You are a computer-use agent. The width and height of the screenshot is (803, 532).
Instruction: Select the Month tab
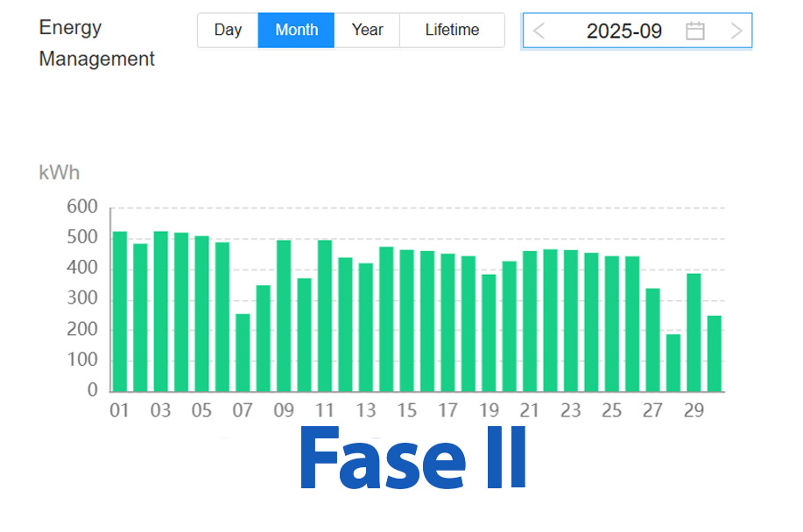pos(296,30)
